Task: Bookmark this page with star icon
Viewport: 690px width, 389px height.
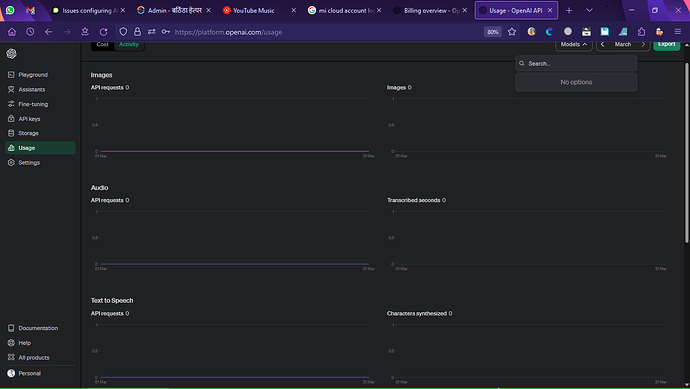Action: pyautogui.click(x=512, y=32)
